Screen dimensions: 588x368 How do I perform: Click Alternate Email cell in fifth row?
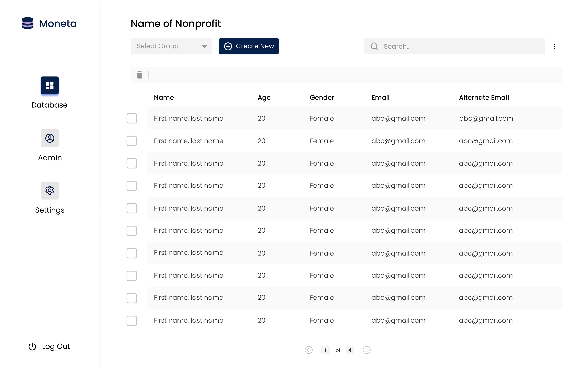coord(486,209)
